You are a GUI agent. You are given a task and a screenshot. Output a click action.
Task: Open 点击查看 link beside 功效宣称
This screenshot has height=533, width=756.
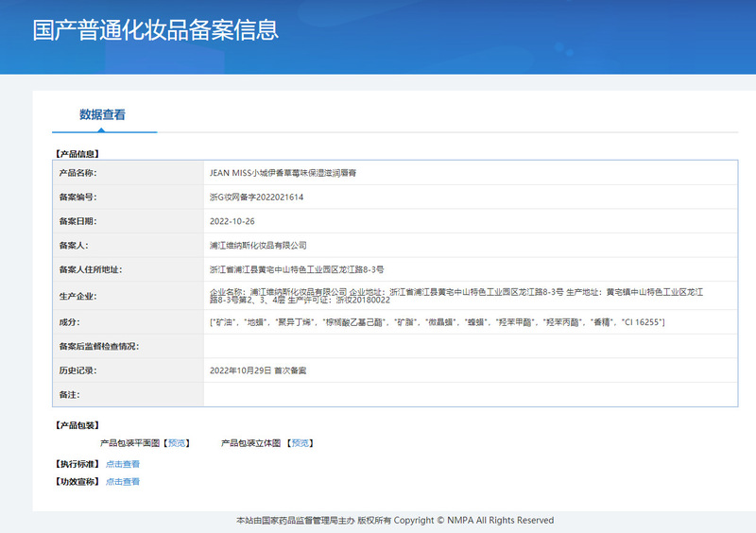[x=123, y=482]
